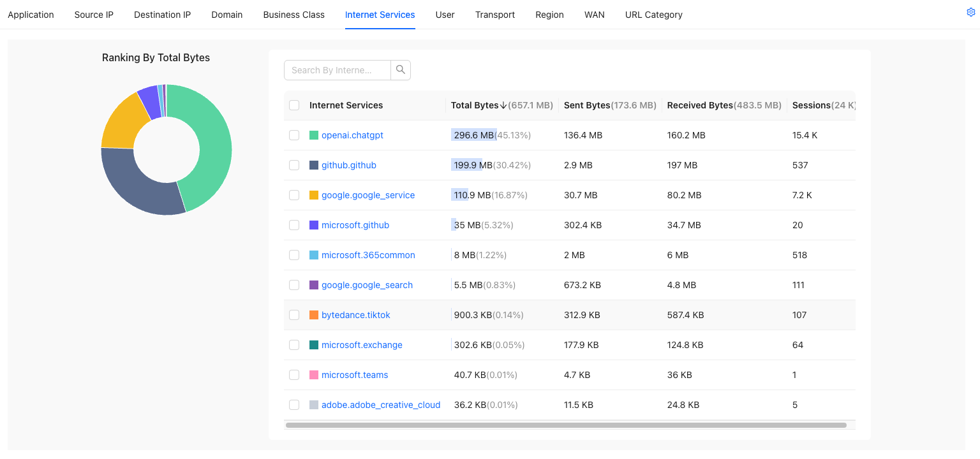Image resolution: width=980 pixels, height=459 pixels.
Task: Open the microsoft.teams link
Action: point(355,375)
